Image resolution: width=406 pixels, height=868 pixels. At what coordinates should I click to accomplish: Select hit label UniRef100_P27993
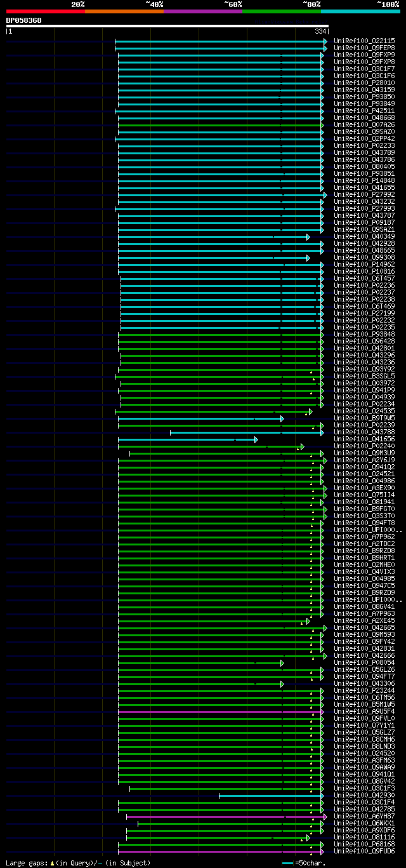click(x=364, y=208)
